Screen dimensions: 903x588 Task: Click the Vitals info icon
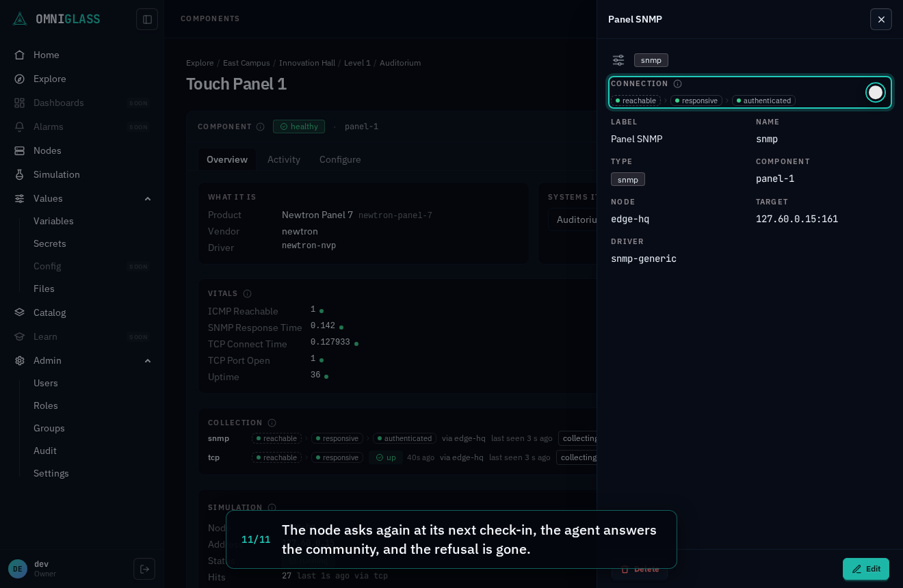247,293
